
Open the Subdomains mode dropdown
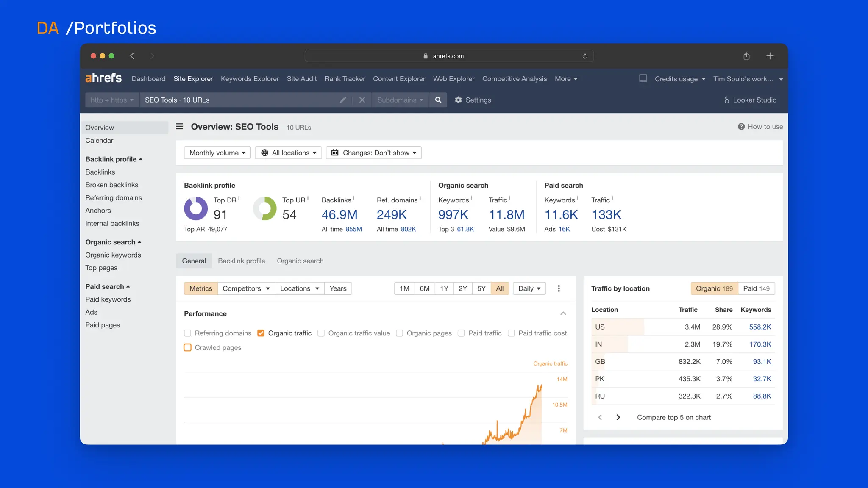[400, 100]
